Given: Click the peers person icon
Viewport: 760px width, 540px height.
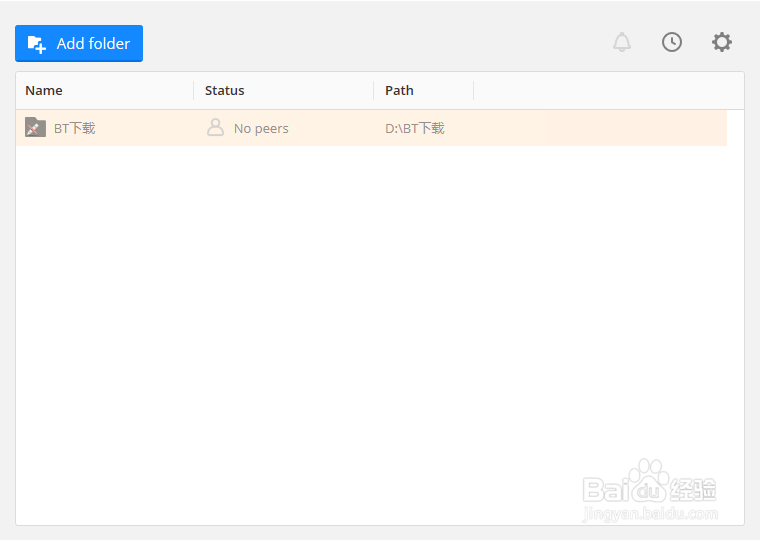Looking at the screenshot, I should tap(215, 128).
